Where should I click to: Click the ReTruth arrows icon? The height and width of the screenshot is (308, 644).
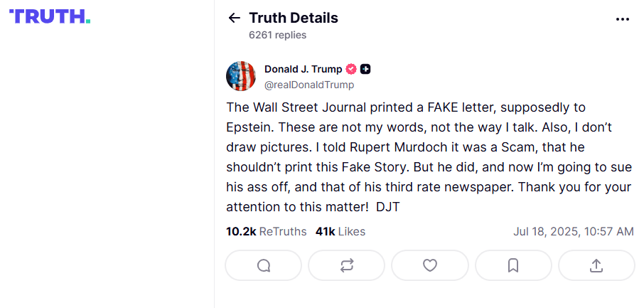347,265
